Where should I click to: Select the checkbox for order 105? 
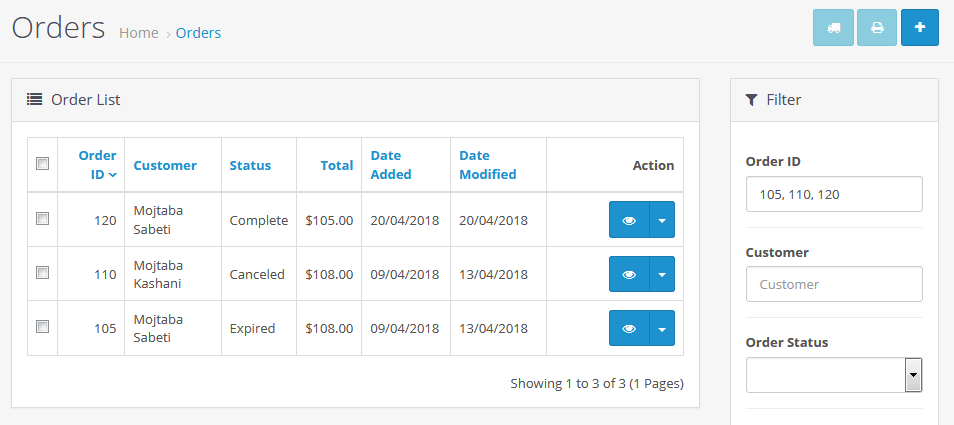click(43, 326)
